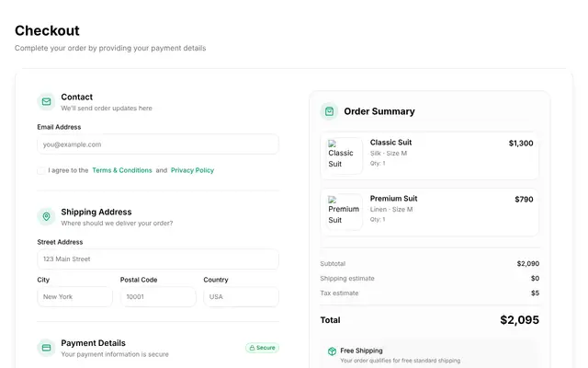
Task: Tick the Terms & Conditions agreement checkbox
Action: pos(41,170)
